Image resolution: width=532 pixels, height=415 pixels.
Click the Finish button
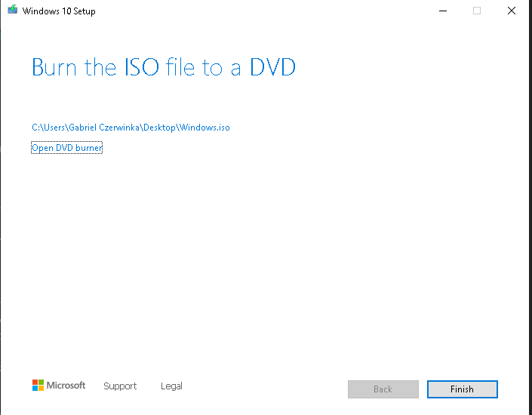[462, 389]
